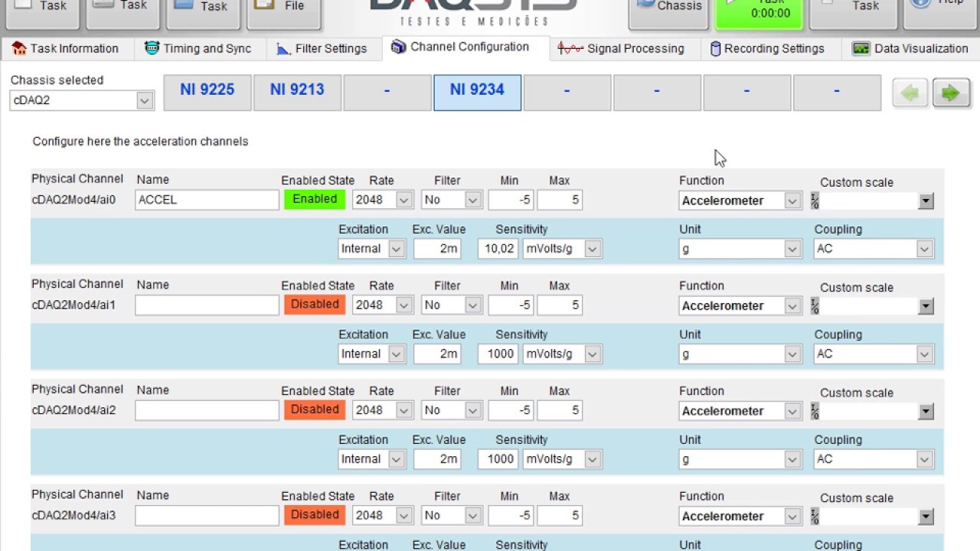The width and height of the screenshot is (980, 551).
Task: Open the ai2 Custom scale dropdown arrow
Action: point(926,412)
